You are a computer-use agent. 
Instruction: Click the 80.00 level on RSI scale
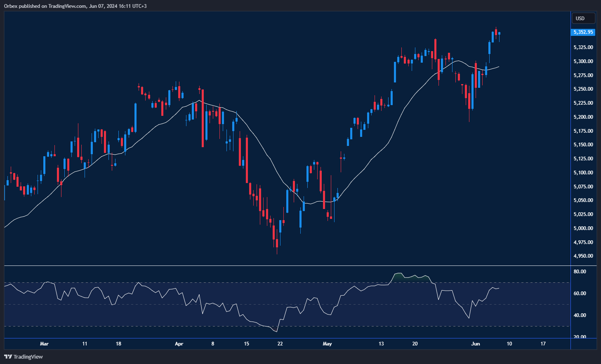[580, 272]
